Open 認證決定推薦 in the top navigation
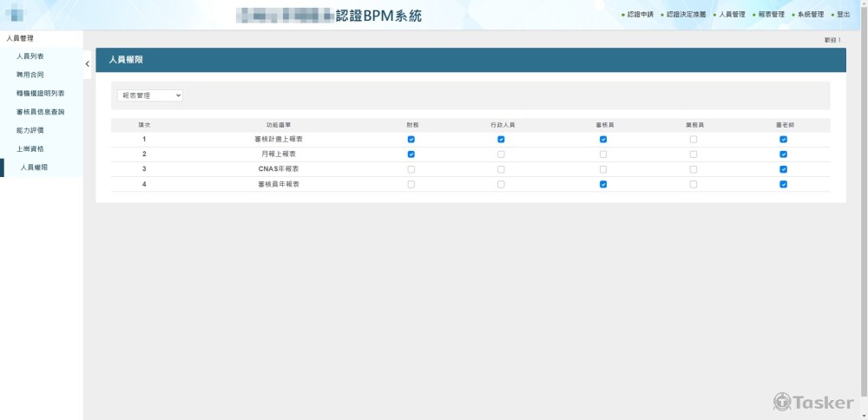 pyautogui.click(x=687, y=15)
